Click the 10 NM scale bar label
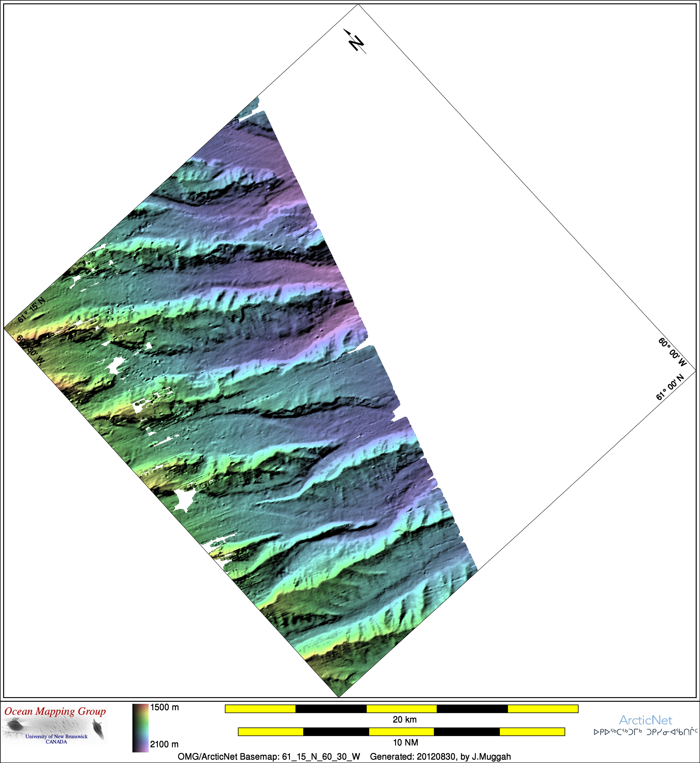 coord(405,742)
